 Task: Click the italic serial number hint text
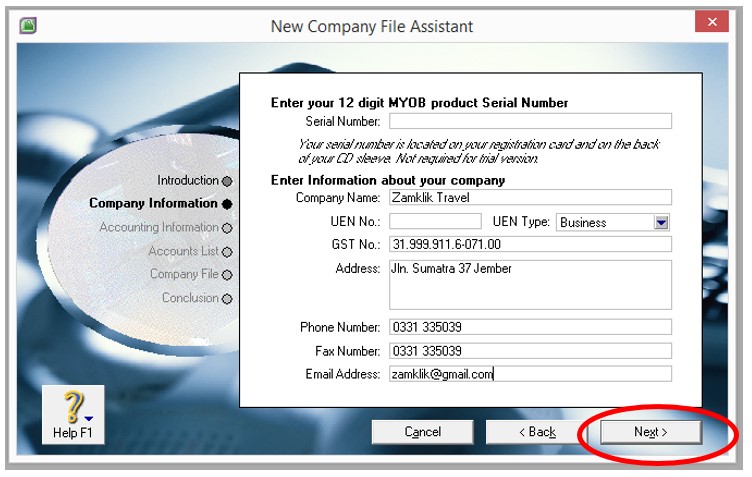pos(479,151)
